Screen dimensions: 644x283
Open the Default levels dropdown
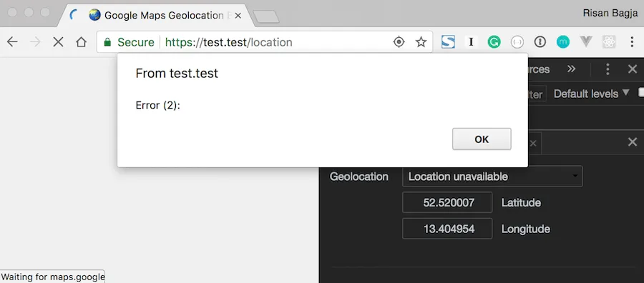tap(592, 94)
